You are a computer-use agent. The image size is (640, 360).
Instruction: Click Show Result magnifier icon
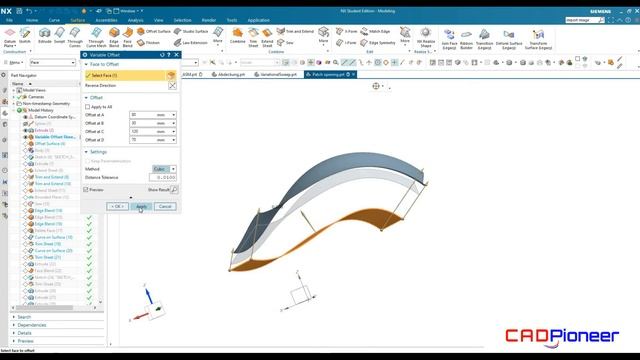coord(174,190)
